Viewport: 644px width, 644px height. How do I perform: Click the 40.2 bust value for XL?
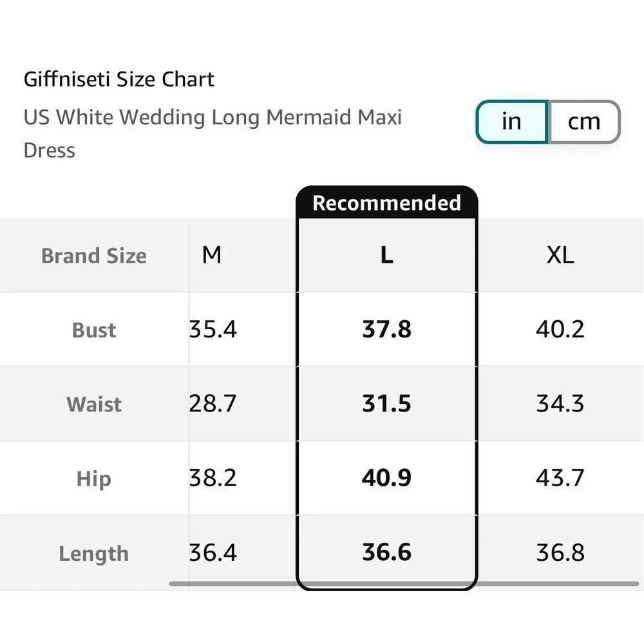560,330
